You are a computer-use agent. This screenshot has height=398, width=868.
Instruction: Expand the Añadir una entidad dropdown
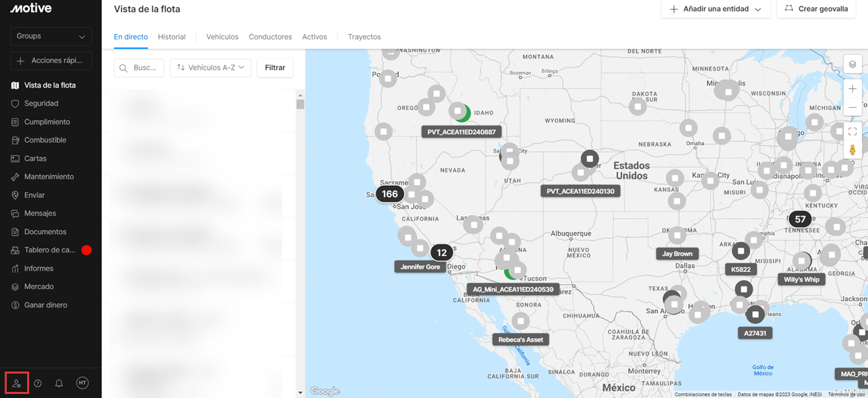pos(715,9)
